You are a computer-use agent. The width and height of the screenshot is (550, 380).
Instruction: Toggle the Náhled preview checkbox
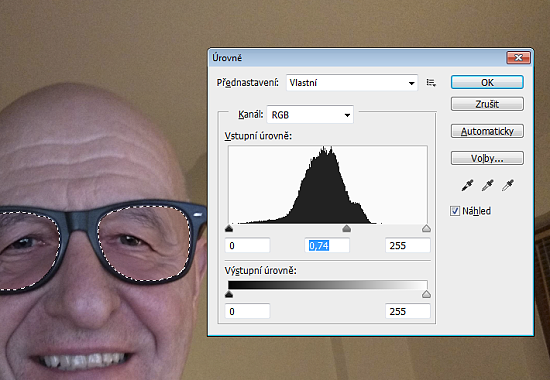[x=455, y=211]
